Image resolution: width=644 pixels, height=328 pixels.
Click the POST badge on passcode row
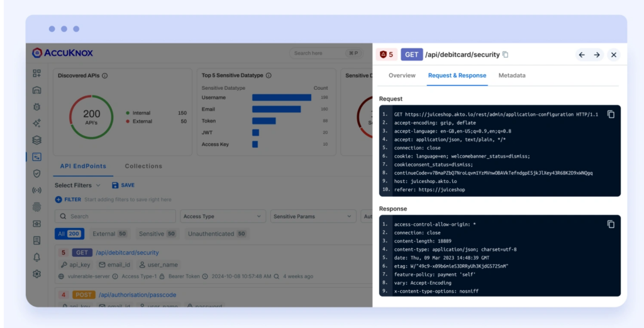(84, 295)
